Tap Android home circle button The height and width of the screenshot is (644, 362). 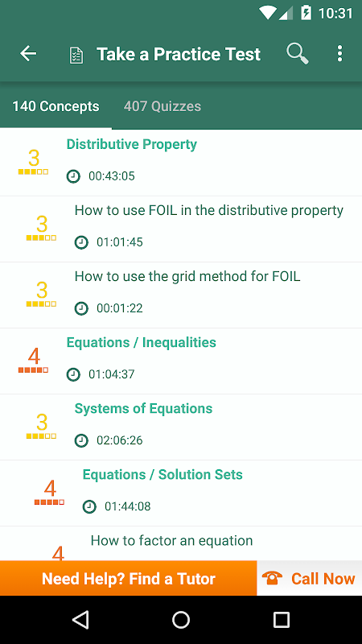[181, 620]
